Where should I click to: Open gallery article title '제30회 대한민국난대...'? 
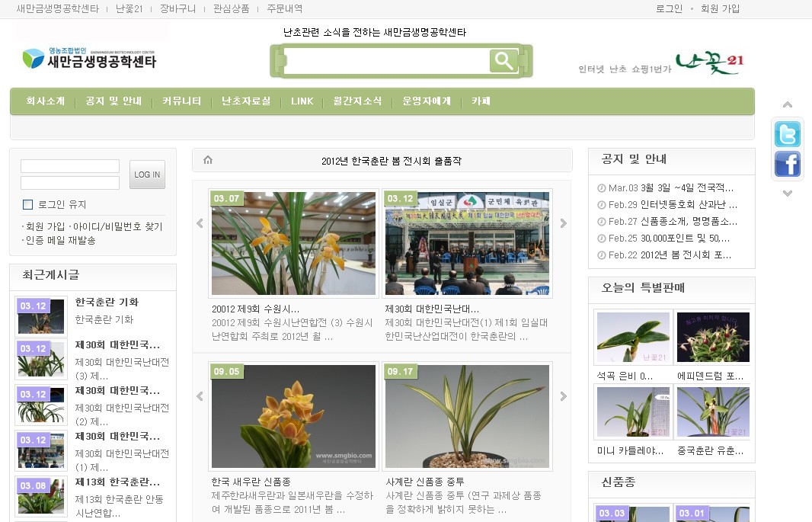pos(432,309)
